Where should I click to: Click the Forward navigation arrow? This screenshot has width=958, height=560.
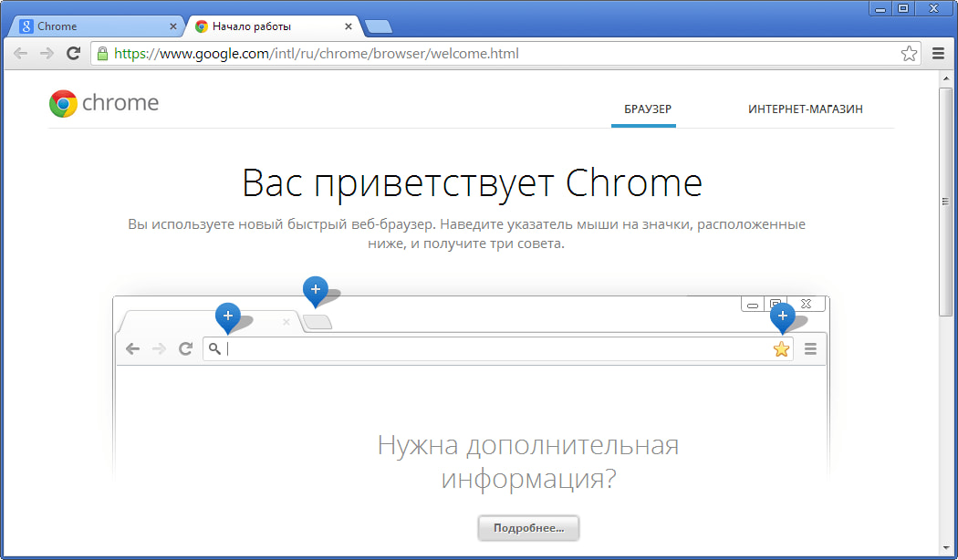[x=46, y=53]
